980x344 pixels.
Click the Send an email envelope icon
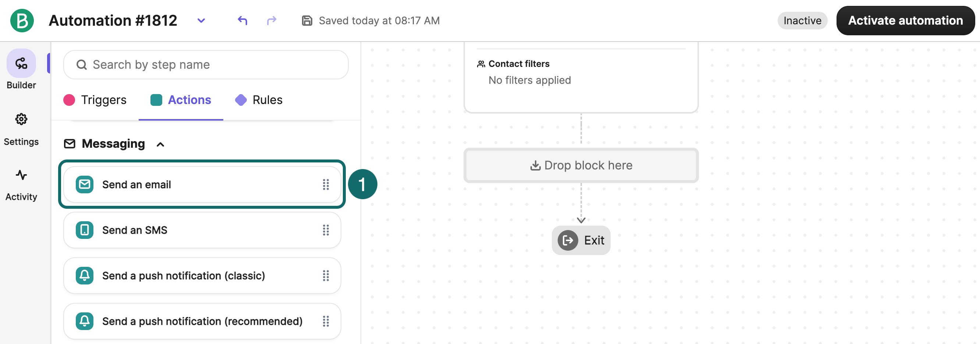coord(85,185)
